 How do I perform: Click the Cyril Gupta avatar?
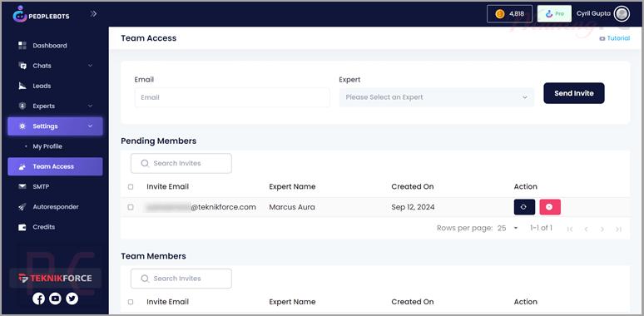coord(622,14)
